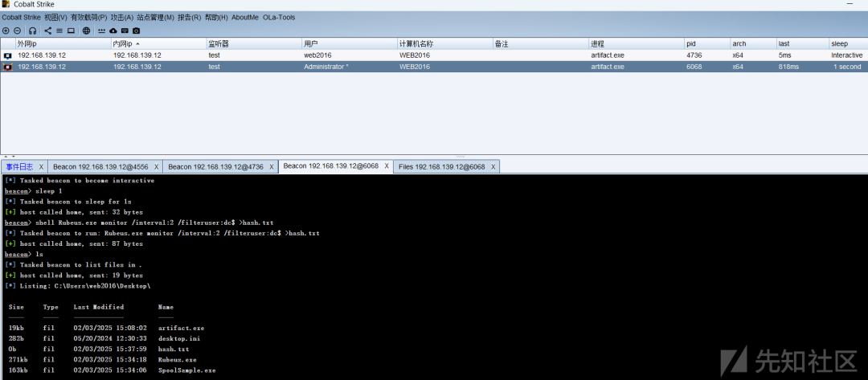Viewport: 868px width, 380px height.
Task: Click the disconnect from team server minus icon
Action: [x=17, y=31]
